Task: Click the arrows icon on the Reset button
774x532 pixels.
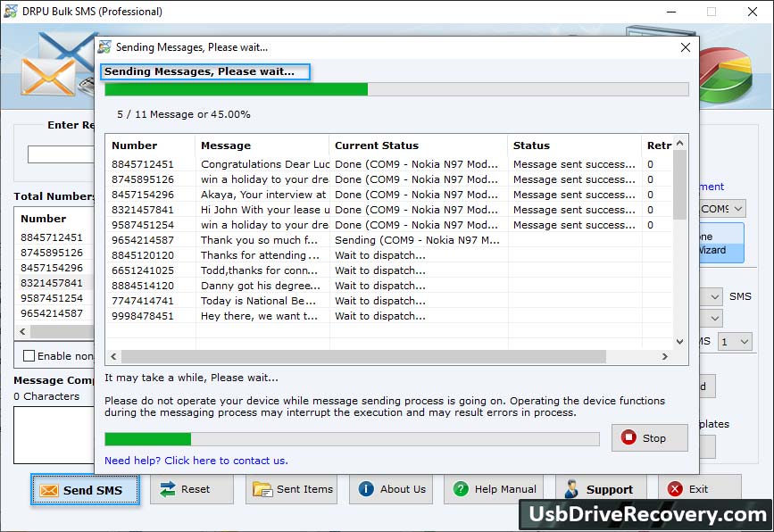Action: coord(168,489)
